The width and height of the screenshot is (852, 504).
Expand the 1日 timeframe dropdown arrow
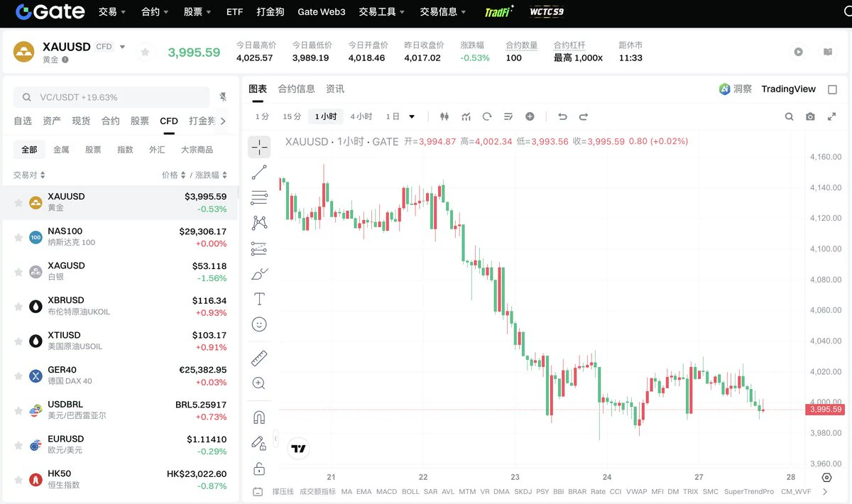point(412,116)
